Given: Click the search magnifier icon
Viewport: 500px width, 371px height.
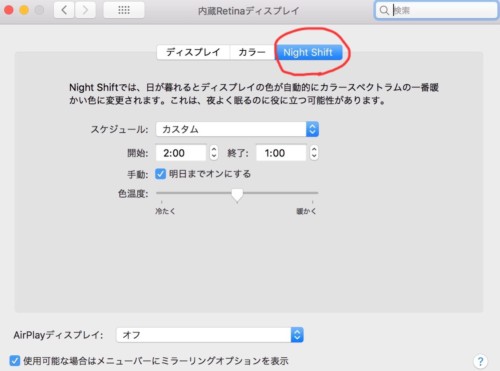Looking at the screenshot, I should click(384, 11).
